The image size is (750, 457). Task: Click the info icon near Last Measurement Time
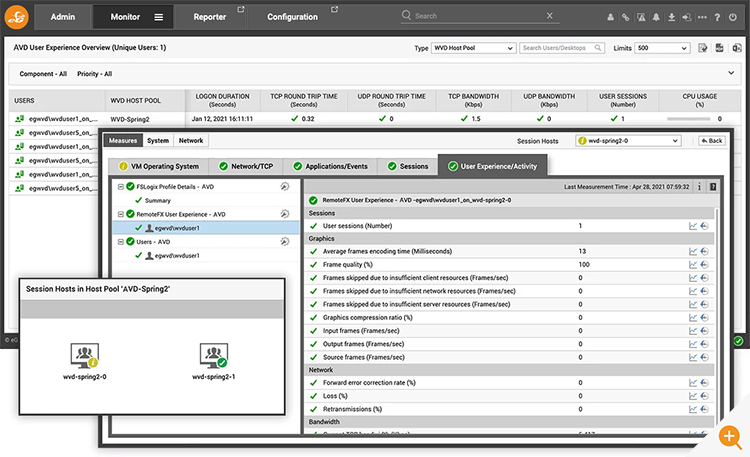699,187
